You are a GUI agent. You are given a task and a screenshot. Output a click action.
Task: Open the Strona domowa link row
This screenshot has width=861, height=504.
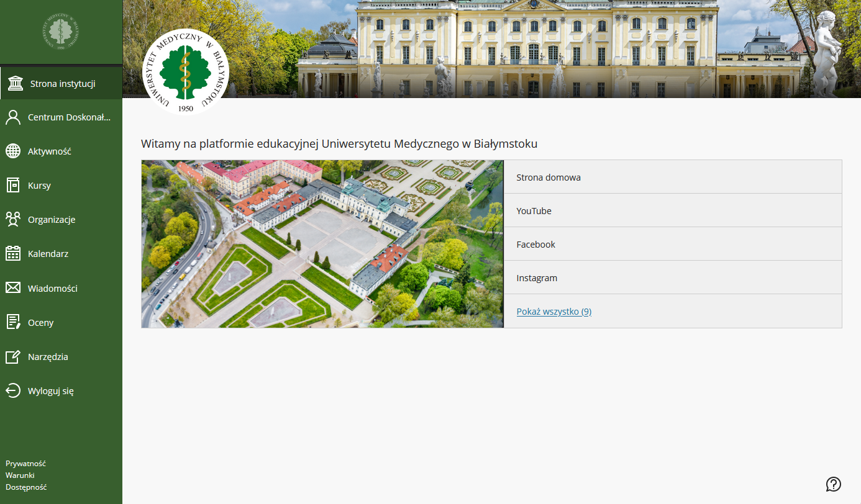point(672,178)
